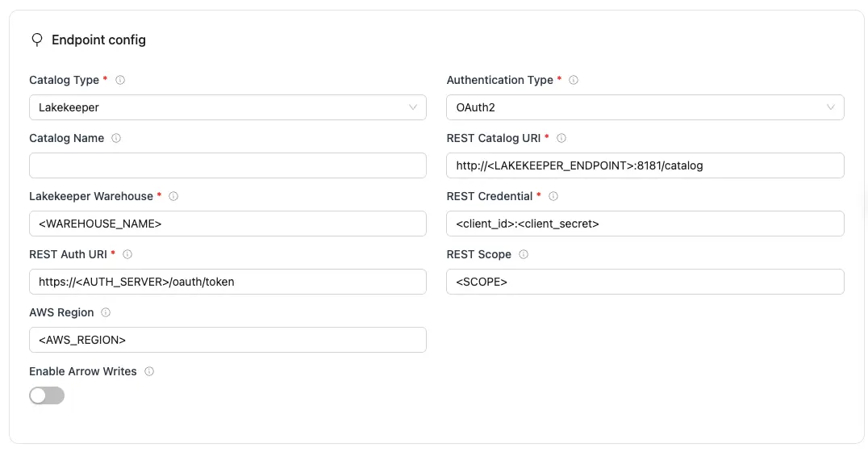
Task: Click the Endpoint config heading text
Action: coord(98,40)
